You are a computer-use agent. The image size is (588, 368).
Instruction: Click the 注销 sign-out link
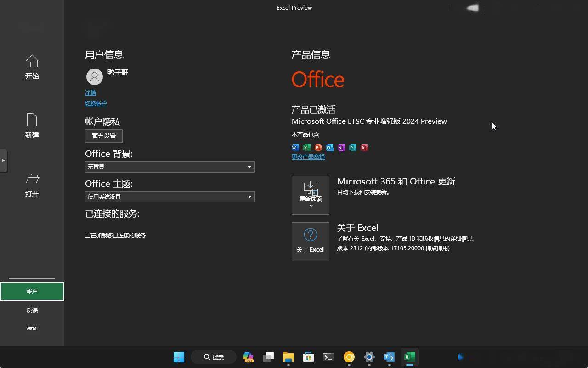tap(90, 93)
